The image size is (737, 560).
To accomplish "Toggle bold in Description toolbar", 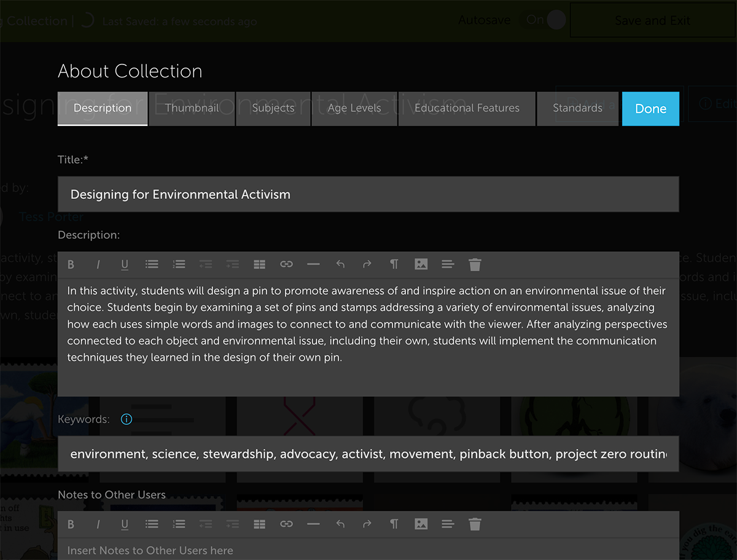I will click(71, 265).
